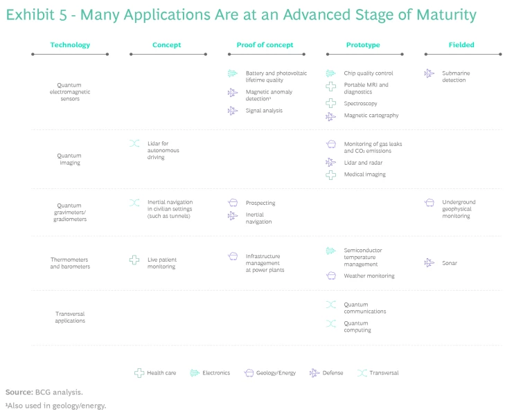
Task: Click the Defense legend icon
Action: click(314, 373)
